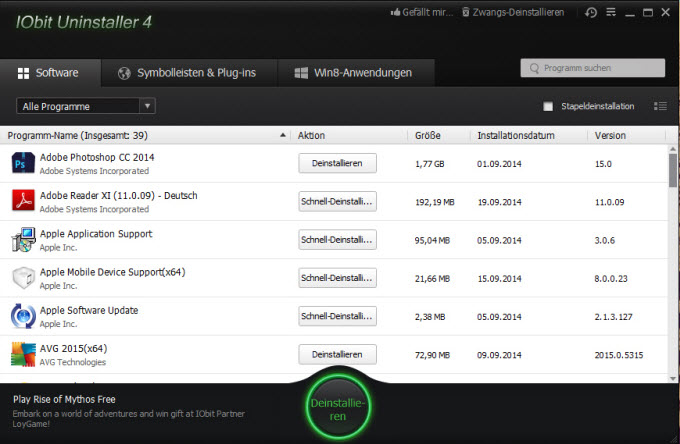Click the install date '19.09.2014'
This screenshot has height=444, width=680.
[499, 202]
